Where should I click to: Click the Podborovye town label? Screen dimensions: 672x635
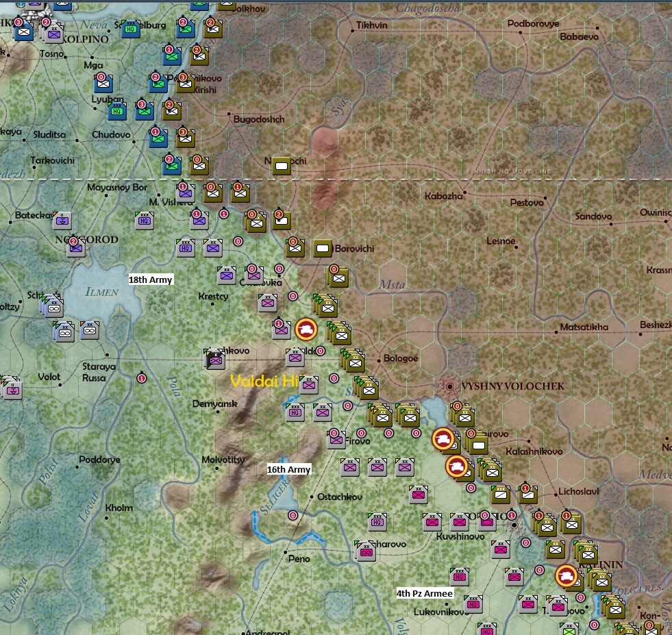(x=533, y=23)
